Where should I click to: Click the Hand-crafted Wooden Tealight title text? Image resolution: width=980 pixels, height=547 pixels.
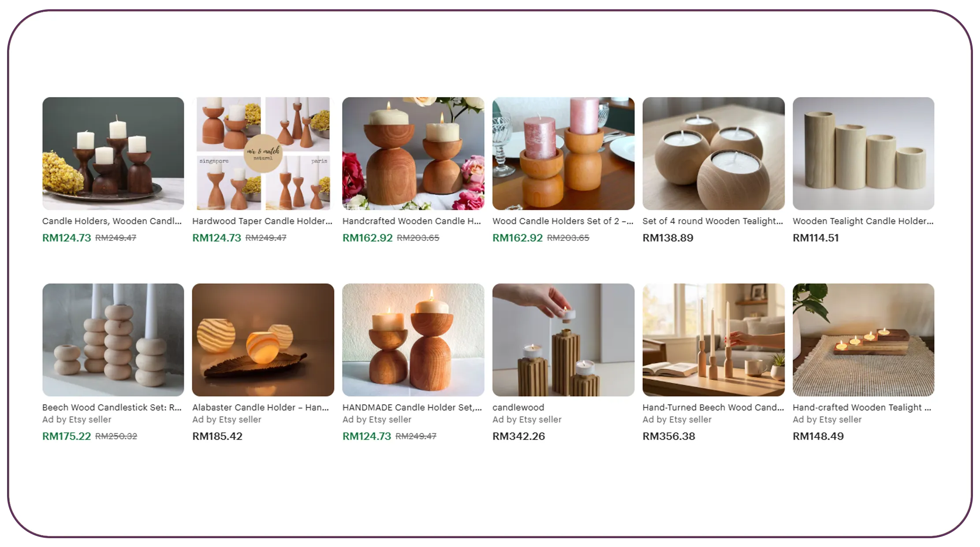[x=862, y=408]
